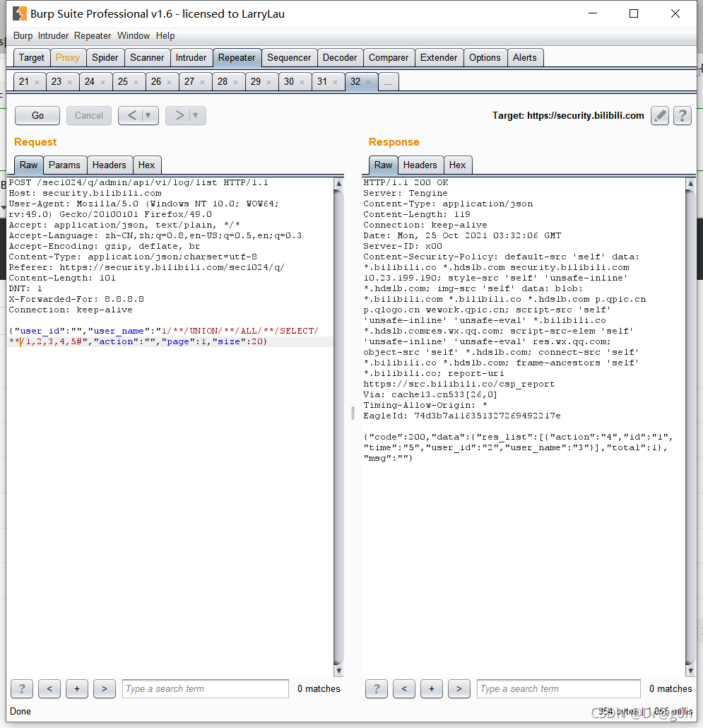703x728 pixels.
Task: Expand the back history dropdown arrow
Action: [148, 115]
